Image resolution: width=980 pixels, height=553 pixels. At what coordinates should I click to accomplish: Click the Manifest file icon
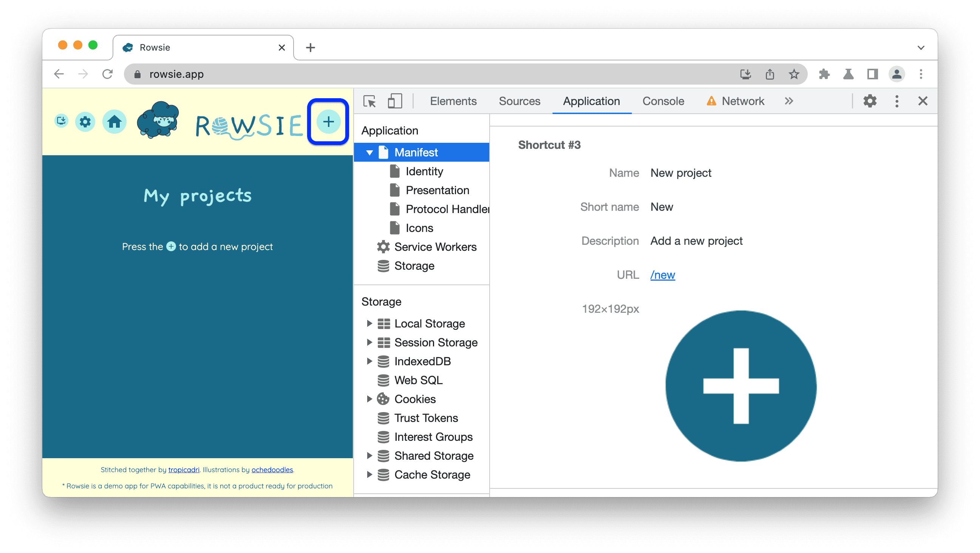pyautogui.click(x=383, y=151)
